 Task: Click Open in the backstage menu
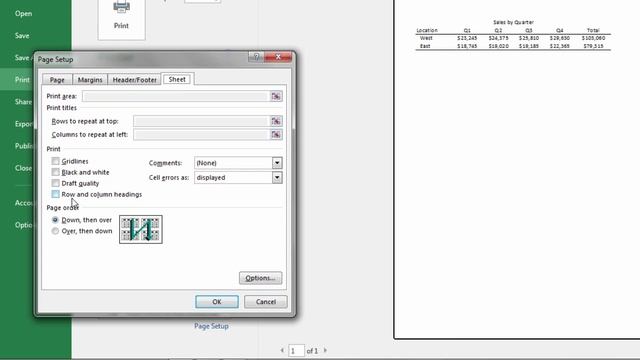(x=23, y=13)
